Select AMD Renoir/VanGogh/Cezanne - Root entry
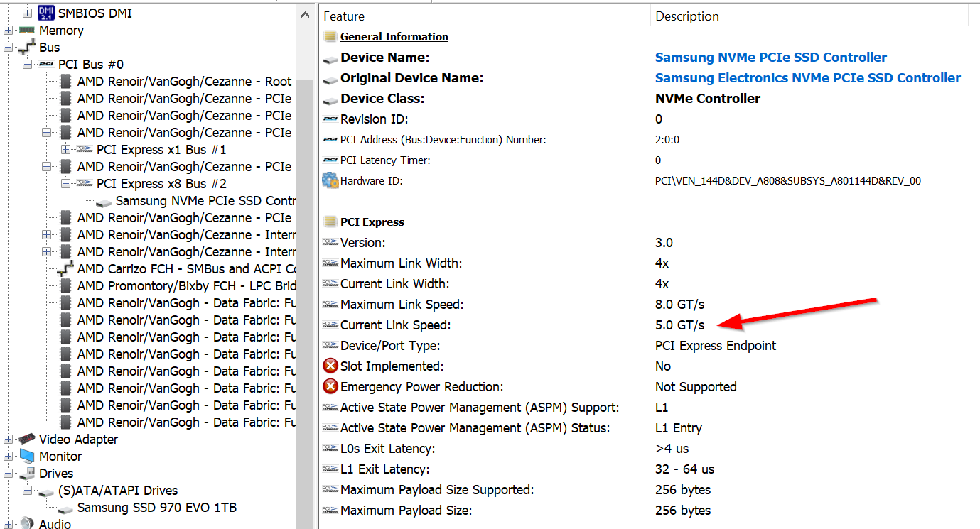This screenshot has width=980, height=529. click(185, 82)
